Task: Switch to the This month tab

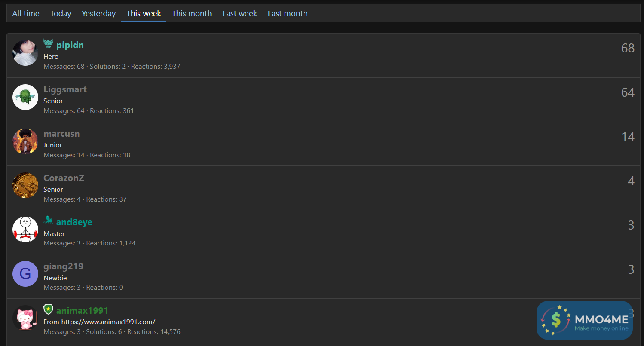Action: coord(192,13)
